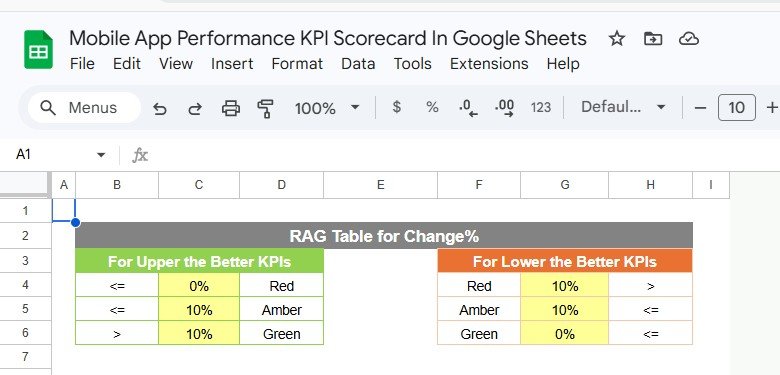780x375 pixels.
Task: Select row 4 header
Action: (25, 285)
